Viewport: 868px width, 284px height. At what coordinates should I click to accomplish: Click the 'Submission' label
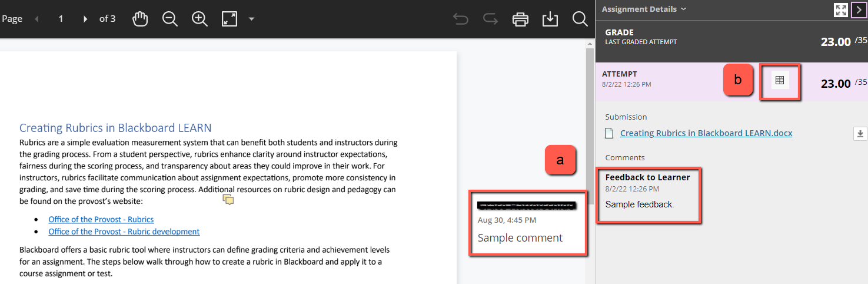[626, 117]
